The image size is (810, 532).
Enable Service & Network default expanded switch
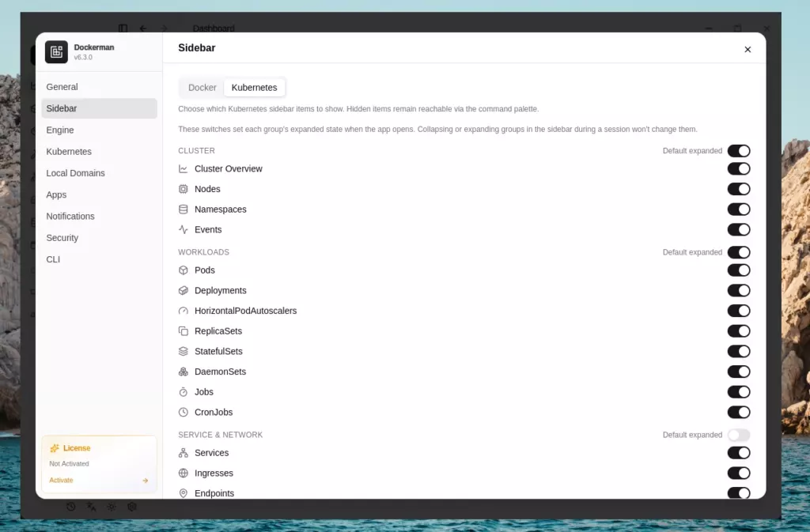[739, 435]
